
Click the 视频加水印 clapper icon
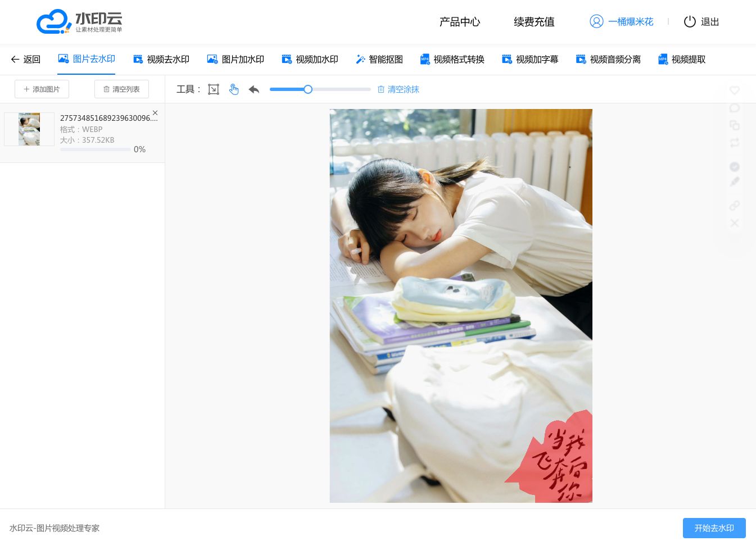tap(287, 59)
